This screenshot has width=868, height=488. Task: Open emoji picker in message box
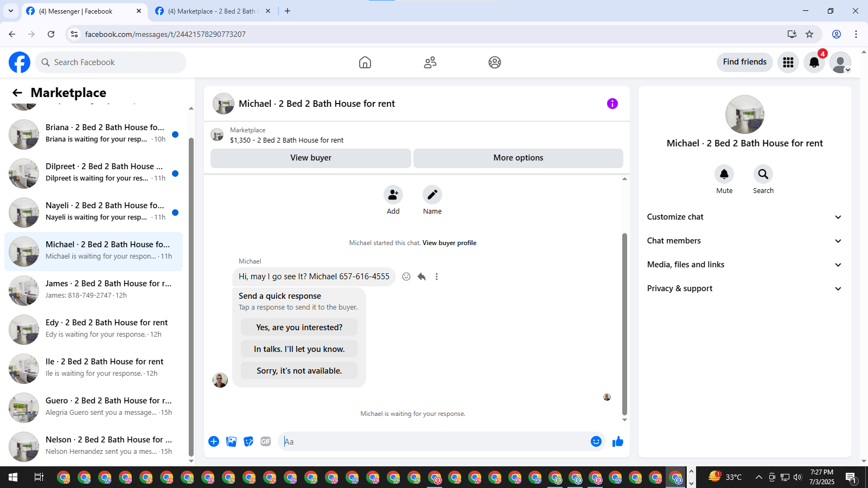click(596, 441)
